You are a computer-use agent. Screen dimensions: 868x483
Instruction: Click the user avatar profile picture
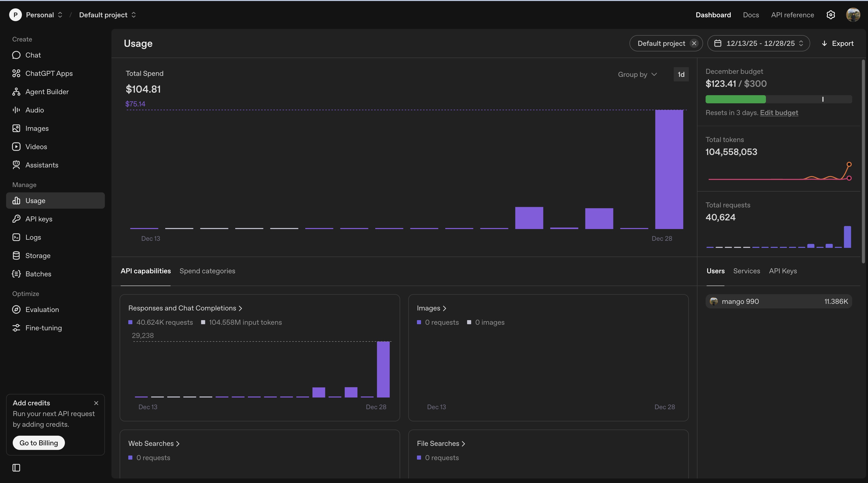click(853, 15)
